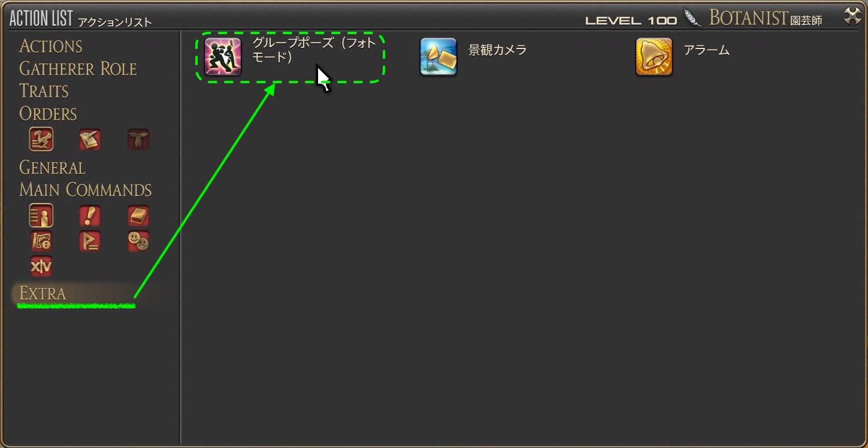Click the scenery camera (景観カメラ) icon
Image resolution: width=868 pixels, height=448 pixels.
point(438,57)
